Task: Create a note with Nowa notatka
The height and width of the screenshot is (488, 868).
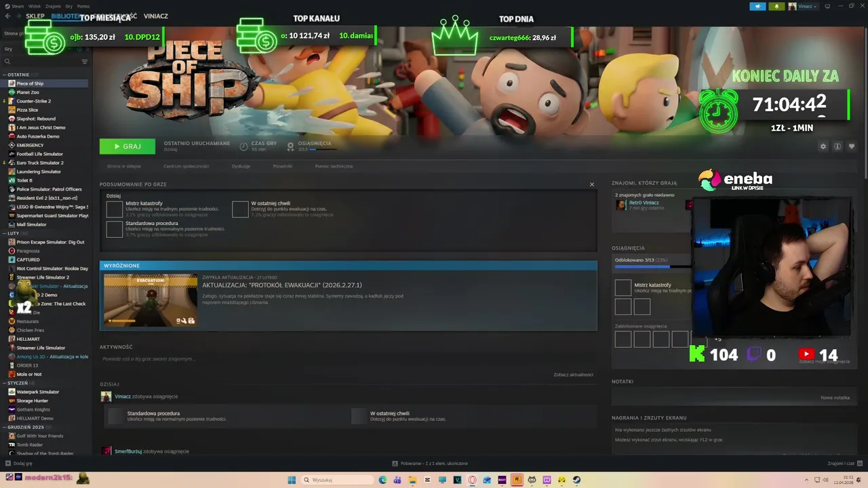Action: (x=835, y=398)
